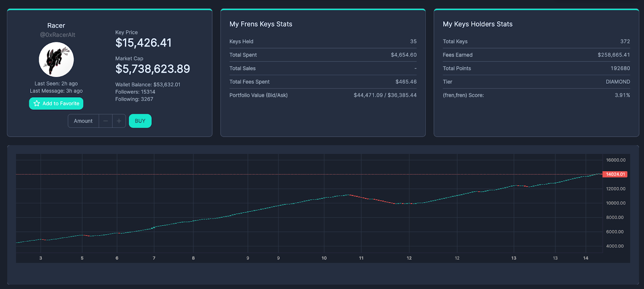
Task: Click the Portfolio Value (Bid/Ask) label
Action: click(x=258, y=95)
